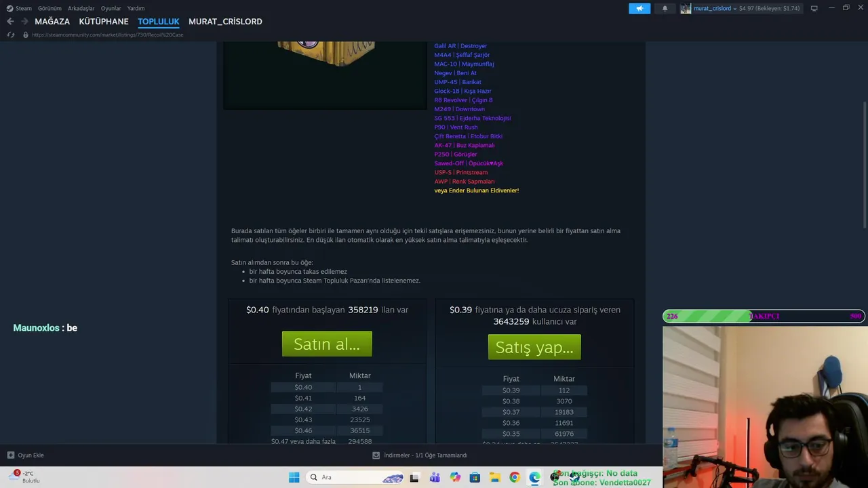Switch to Big Picture mode monitor icon

[814, 8]
